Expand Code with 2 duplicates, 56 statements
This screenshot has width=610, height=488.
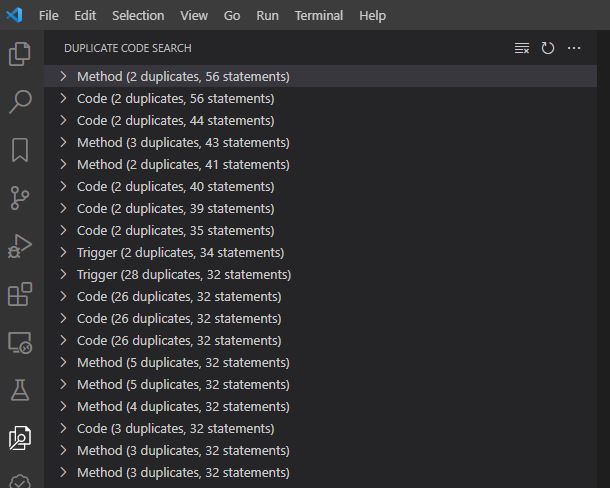321,98
